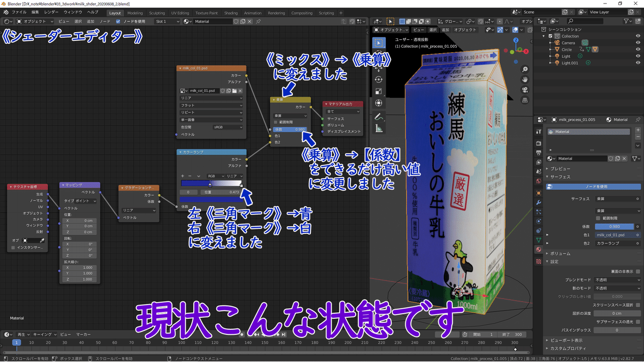
Task: Hide Camera with its eye icon
Action: pyautogui.click(x=638, y=43)
